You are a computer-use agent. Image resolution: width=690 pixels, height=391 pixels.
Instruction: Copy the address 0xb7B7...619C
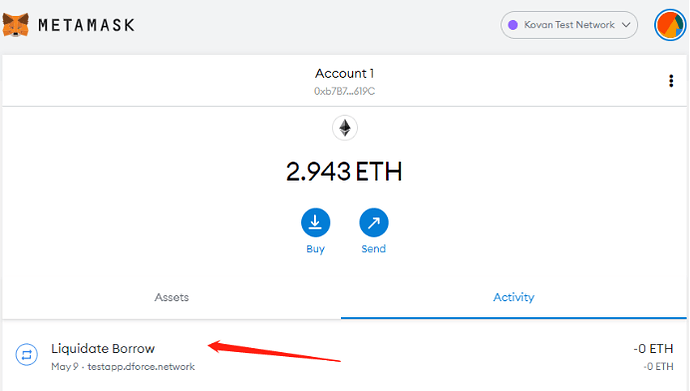345,91
